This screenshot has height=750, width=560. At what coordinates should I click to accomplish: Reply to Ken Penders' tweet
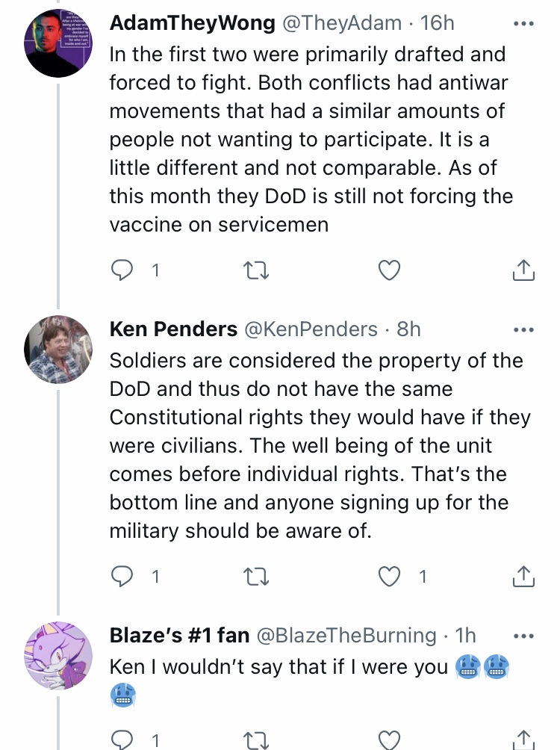tap(122, 577)
